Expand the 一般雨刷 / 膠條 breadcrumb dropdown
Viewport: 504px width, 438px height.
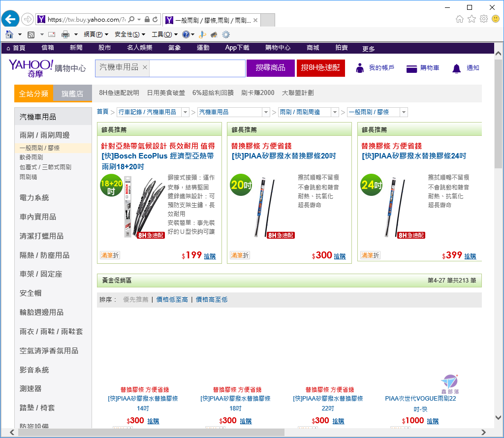pyautogui.click(x=404, y=112)
